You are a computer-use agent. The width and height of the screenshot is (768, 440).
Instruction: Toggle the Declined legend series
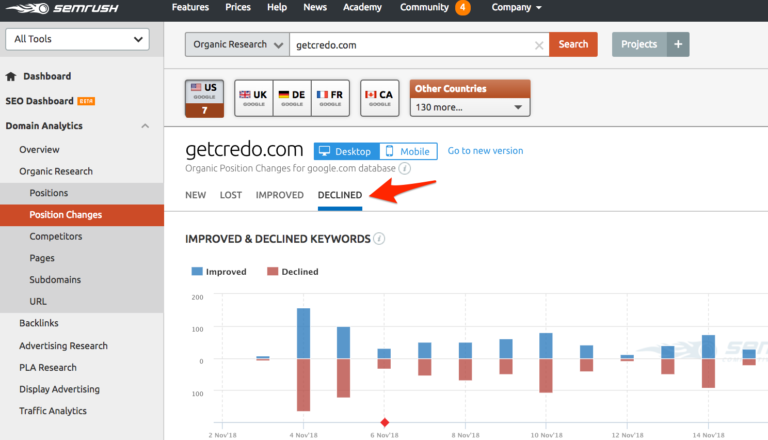click(293, 271)
